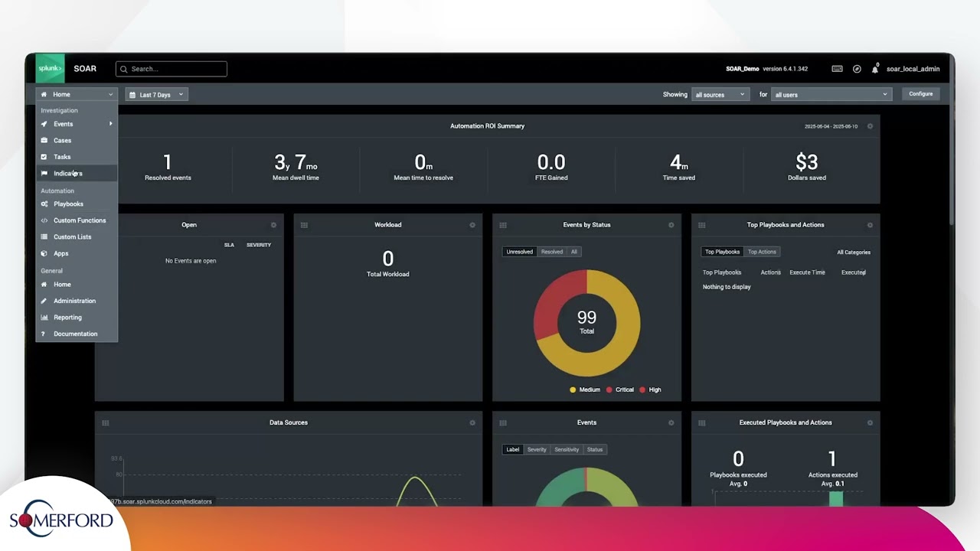
Task: Click the question mark icon beside Documentation
Action: pyautogui.click(x=44, y=334)
